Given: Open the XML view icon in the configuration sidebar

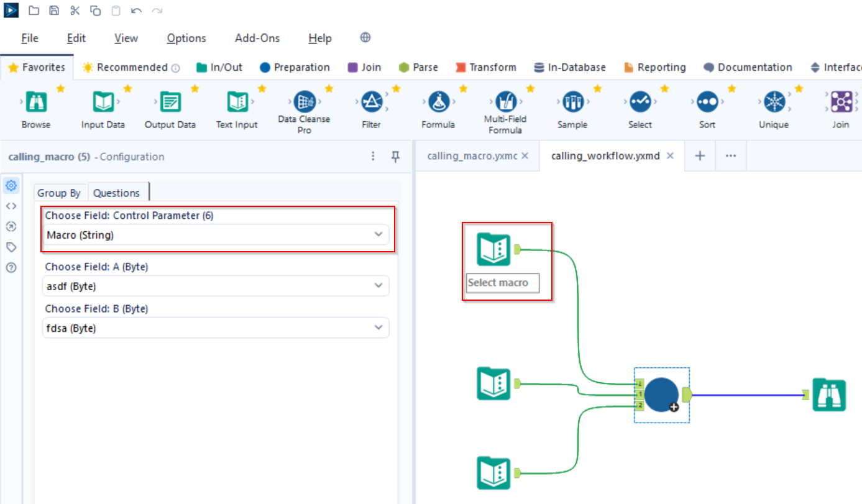Looking at the screenshot, I should [11, 206].
